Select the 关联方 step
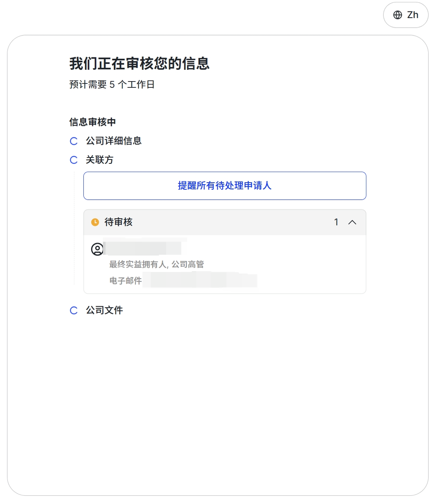Screen dimensions: 438x504 (100, 159)
